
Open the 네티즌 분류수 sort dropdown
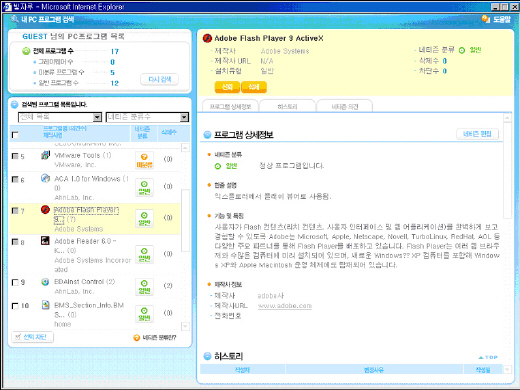(147, 117)
